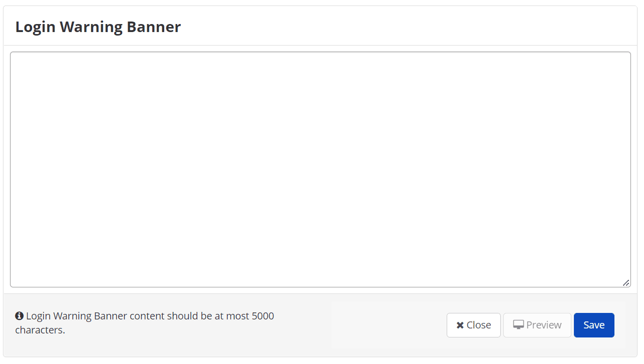The height and width of the screenshot is (364, 644).
Task: Click the bottom-right corner handle of the textarea
Action: [x=626, y=283]
